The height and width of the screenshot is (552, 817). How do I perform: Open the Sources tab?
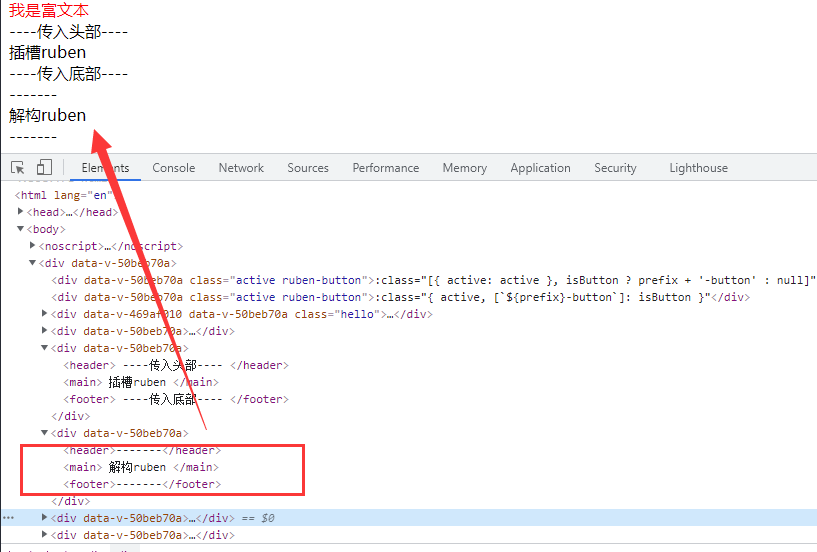pyautogui.click(x=307, y=168)
